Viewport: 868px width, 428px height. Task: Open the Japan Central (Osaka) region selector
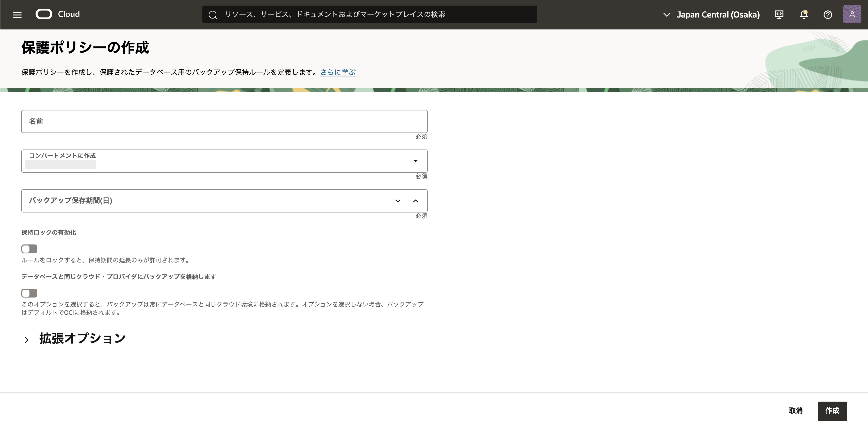[711, 14]
